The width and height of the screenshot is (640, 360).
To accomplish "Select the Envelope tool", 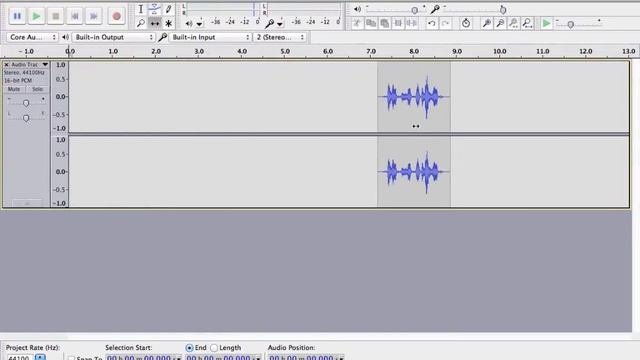I will point(154,9).
